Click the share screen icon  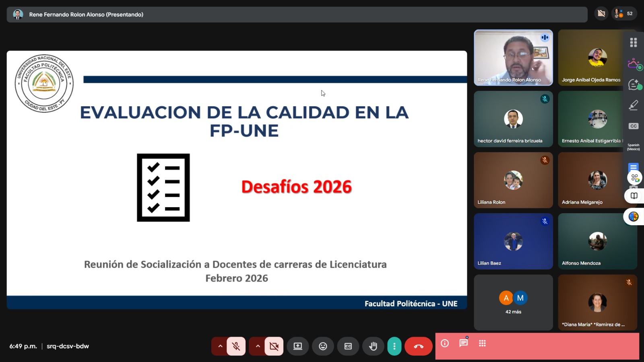click(x=298, y=346)
